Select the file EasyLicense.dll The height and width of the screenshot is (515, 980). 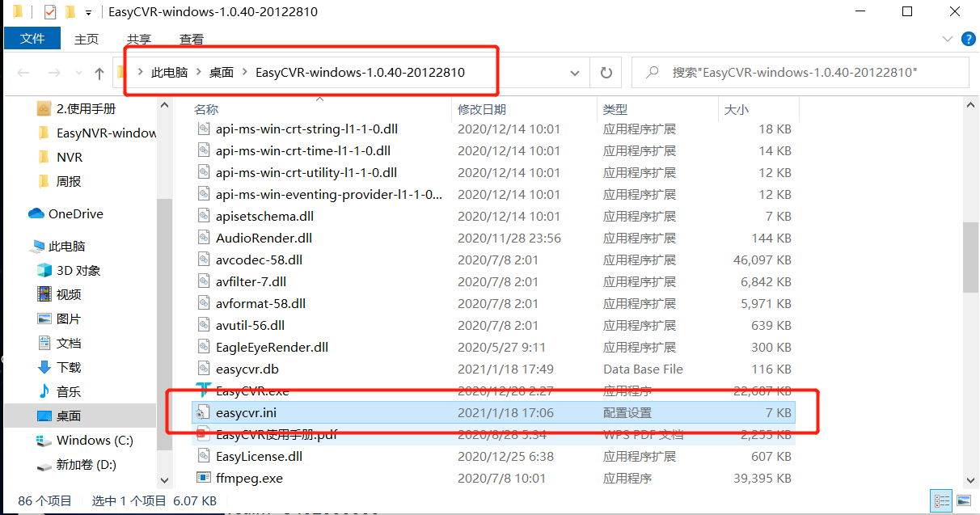(259, 456)
